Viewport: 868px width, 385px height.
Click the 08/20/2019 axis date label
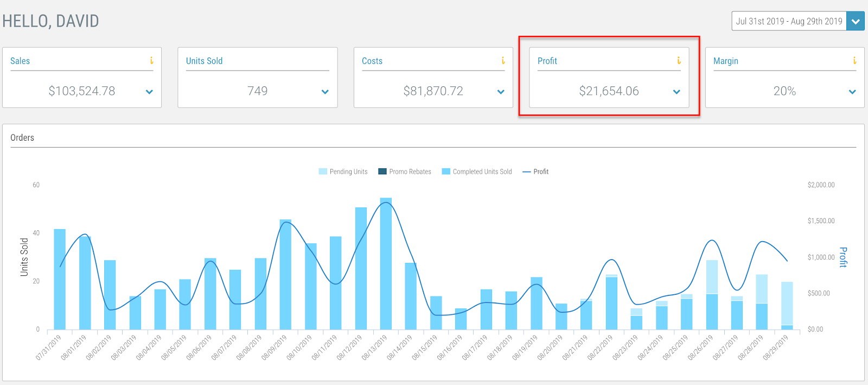pos(550,348)
